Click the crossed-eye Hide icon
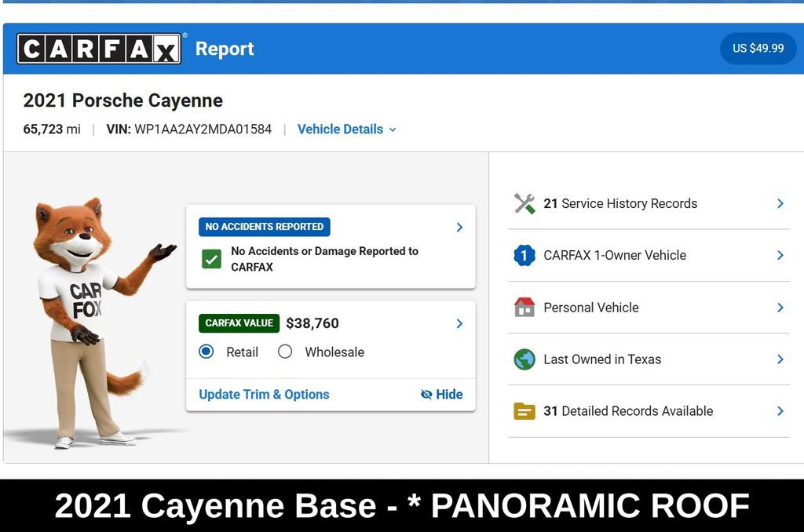The width and height of the screenshot is (804, 532). tap(426, 394)
